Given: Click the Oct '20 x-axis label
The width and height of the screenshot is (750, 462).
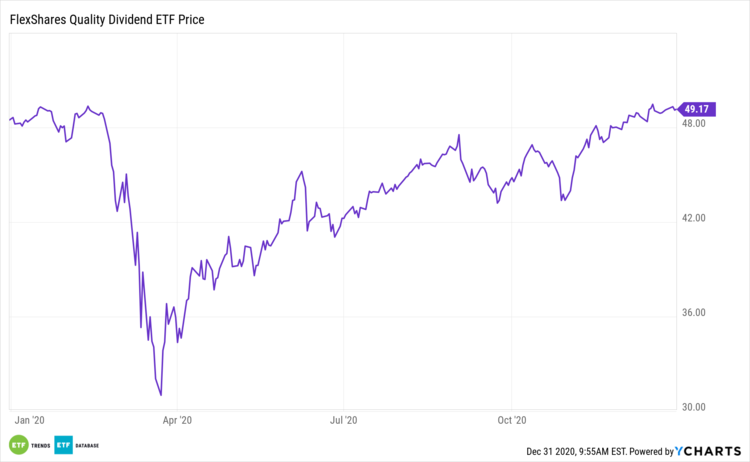Looking at the screenshot, I should 511,422.
